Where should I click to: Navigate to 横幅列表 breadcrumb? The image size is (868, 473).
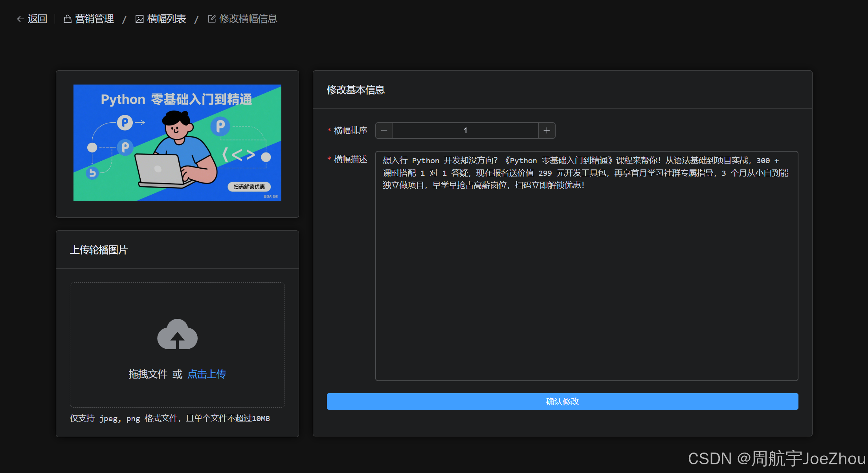(x=166, y=19)
